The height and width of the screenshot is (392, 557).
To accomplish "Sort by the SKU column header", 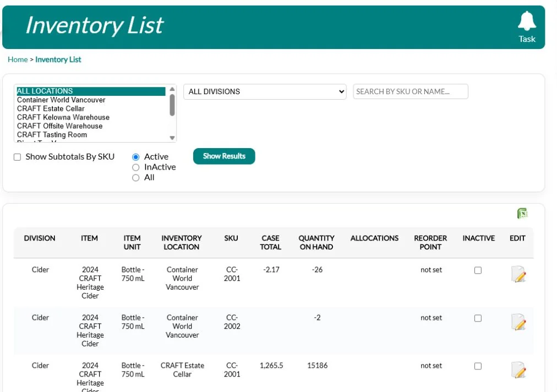I will (x=231, y=238).
